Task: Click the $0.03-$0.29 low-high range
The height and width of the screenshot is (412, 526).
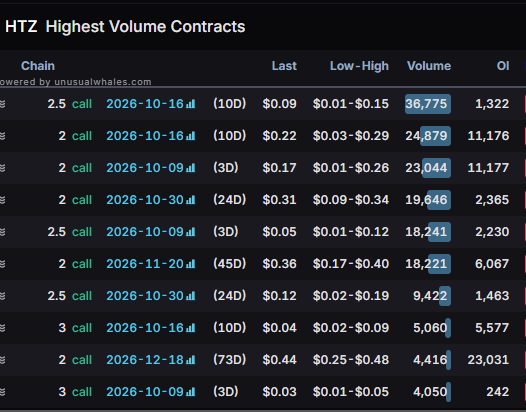Action: [x=351, y=136]
